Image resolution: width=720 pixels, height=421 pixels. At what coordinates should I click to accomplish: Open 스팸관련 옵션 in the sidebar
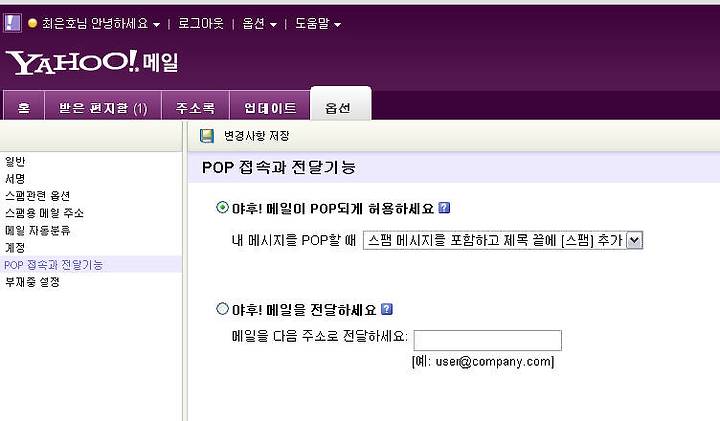pyautogui.click(x=38, y=196)
